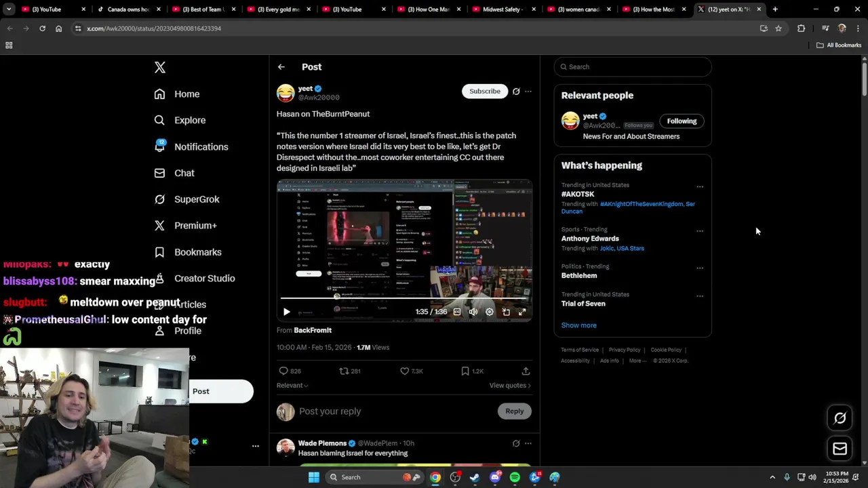The height and width of the screenshot is (488, 868).
Task: Open Chrome three-dot menu
Action: pyautogui.click(x=858, y=28)
